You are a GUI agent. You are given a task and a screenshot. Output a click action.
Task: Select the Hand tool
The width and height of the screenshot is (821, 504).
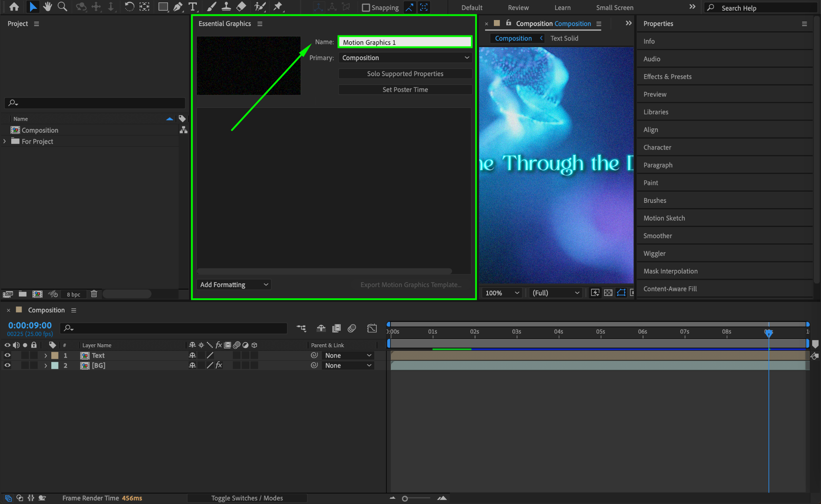coord(48,7)
